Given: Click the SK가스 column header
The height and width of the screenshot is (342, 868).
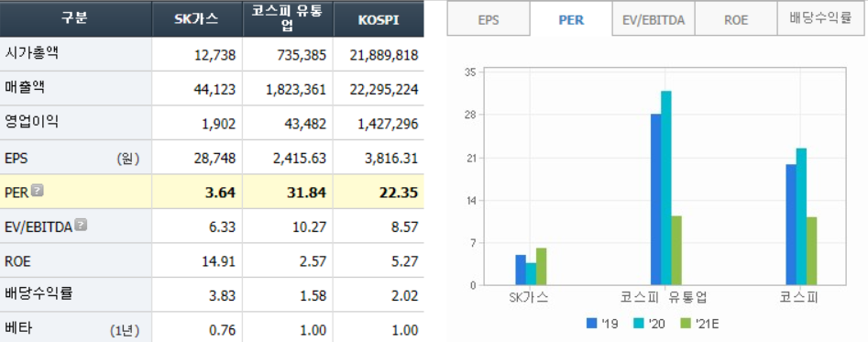Looking at the screenshot, I should (197, 18).
